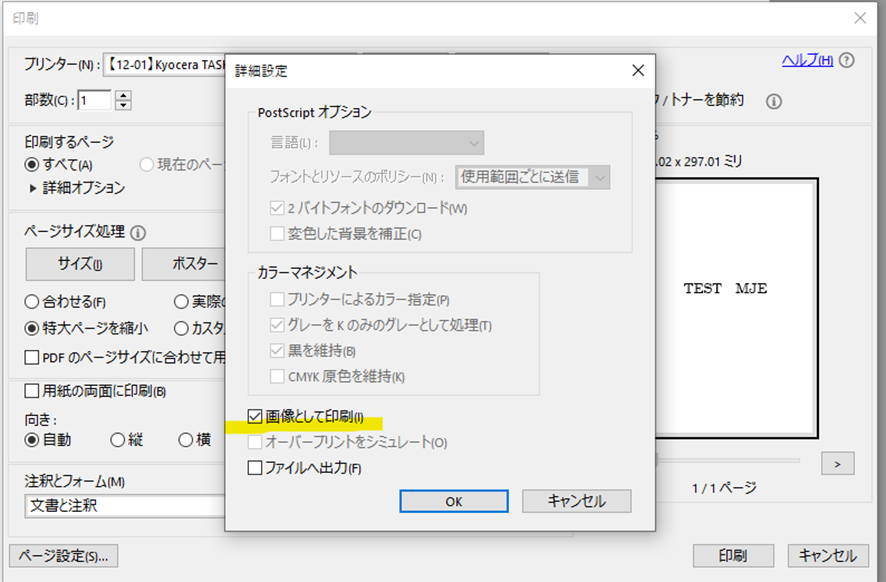Open the ヘルプ link
The image size is (886, 582).
click(x=806, y=61)
